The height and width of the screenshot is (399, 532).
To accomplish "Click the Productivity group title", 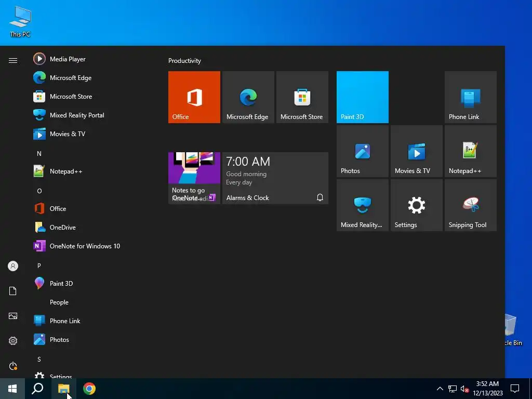I will [184, 61].
